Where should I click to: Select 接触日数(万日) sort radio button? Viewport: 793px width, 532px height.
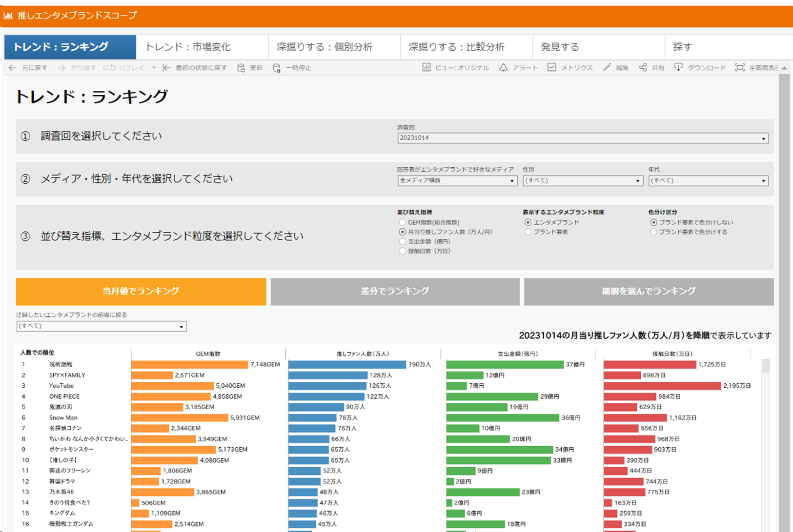coord(403,251)
